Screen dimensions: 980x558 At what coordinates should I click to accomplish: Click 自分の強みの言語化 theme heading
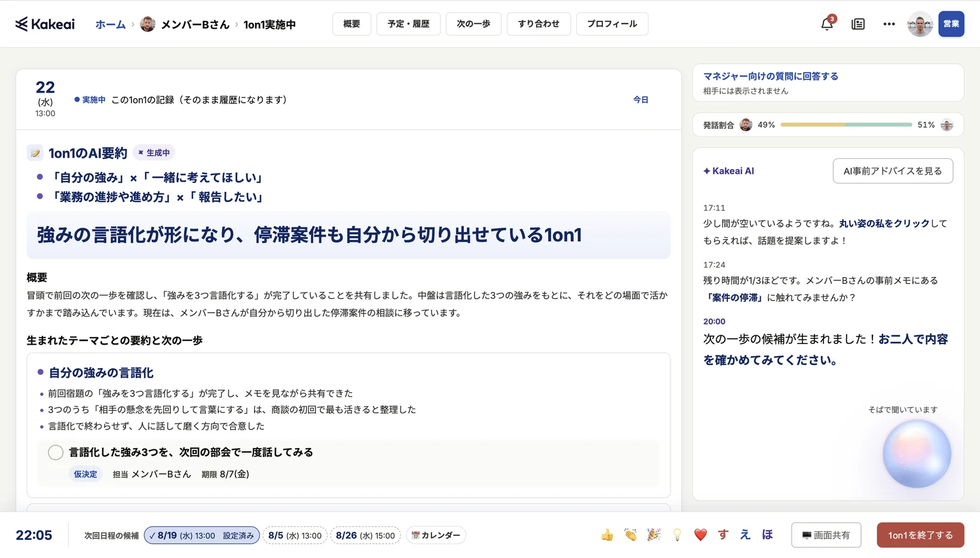tap(101, 373)
